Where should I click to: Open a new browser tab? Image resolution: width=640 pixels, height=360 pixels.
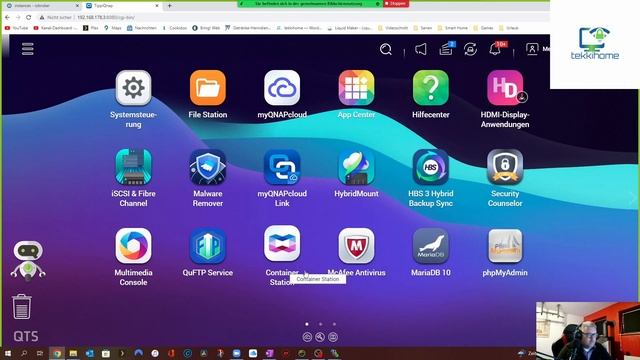pyautogui.click(x=169, y=6)
